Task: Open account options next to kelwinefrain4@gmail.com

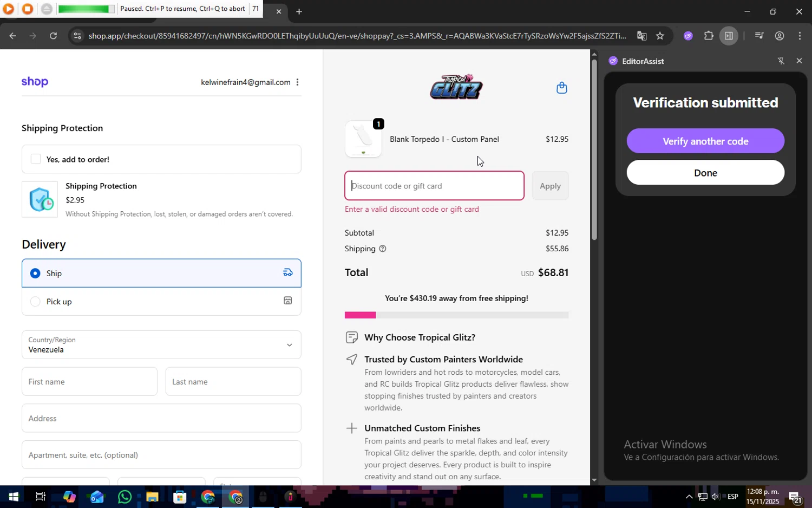Action: tap(297, 82)
